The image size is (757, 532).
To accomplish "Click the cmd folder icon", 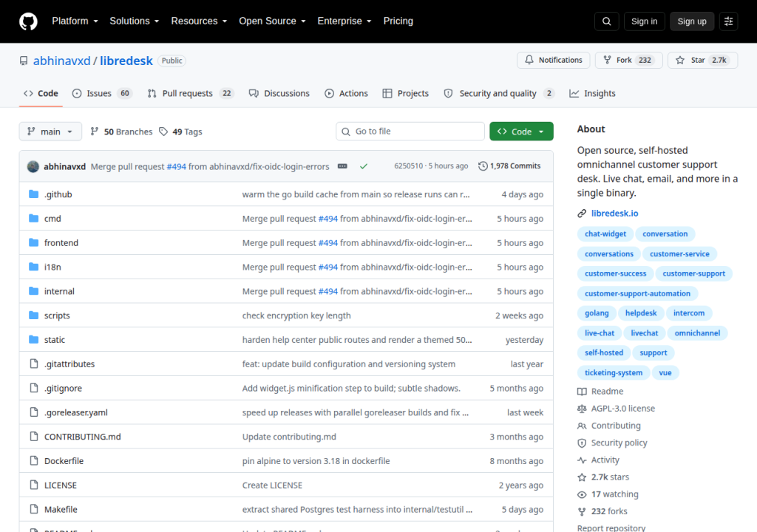I will pyautogui.click(x=34, y=218).
